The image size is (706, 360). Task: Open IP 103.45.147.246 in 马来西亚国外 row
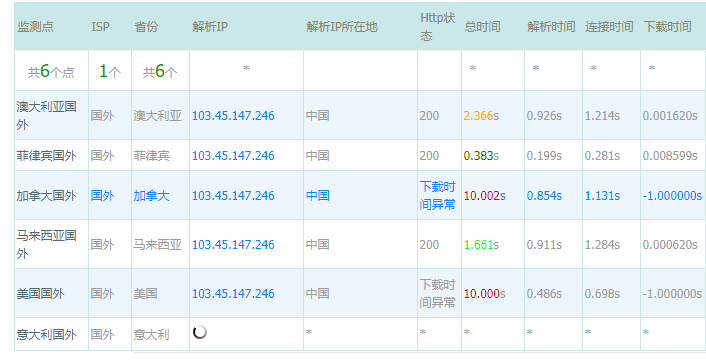pyautogui.click(x=233, y=245)
